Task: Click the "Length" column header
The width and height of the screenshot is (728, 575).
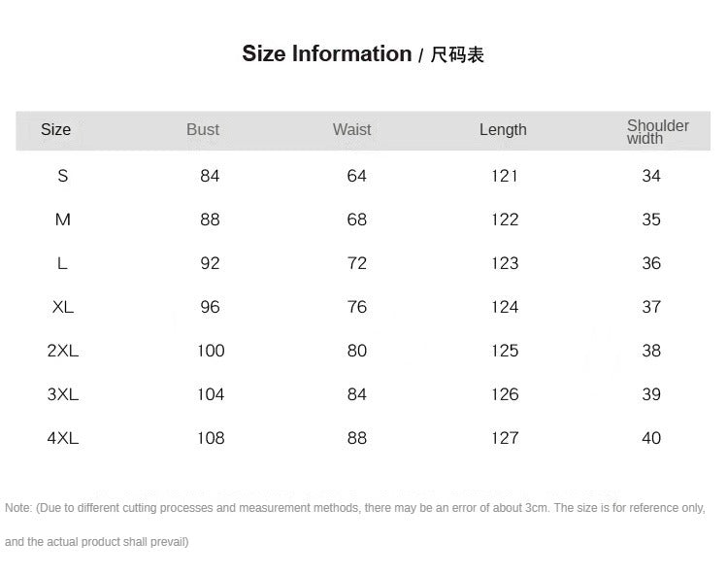Action: click(x=503, y=130)
